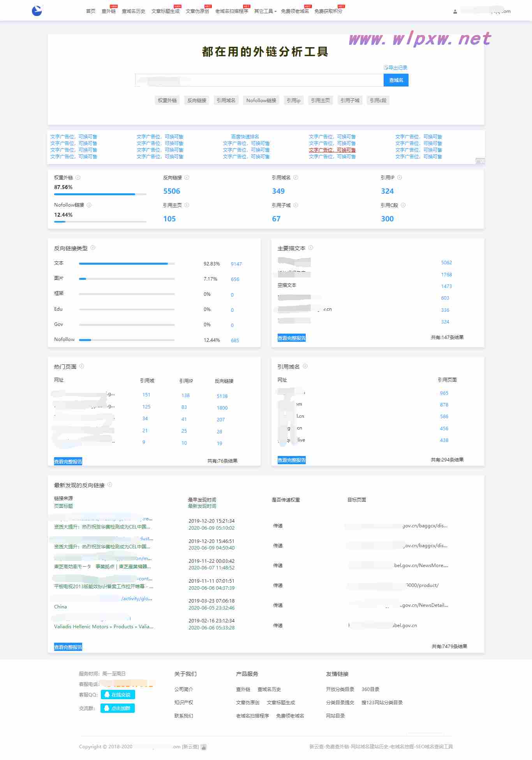Image resolution: width=532 pixels, height=760 pixels.
Task: Click the red underlined 文字广告位 link
Action: pyautogui.click(x=332, y=150)
